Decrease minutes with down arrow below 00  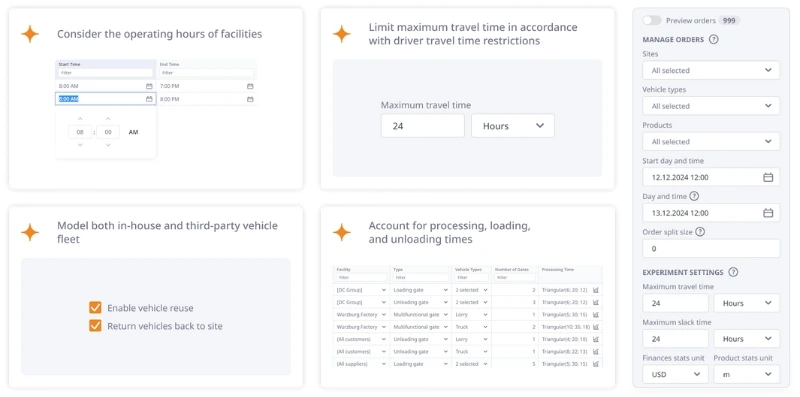pyautogui.click(x=108, y=145)
